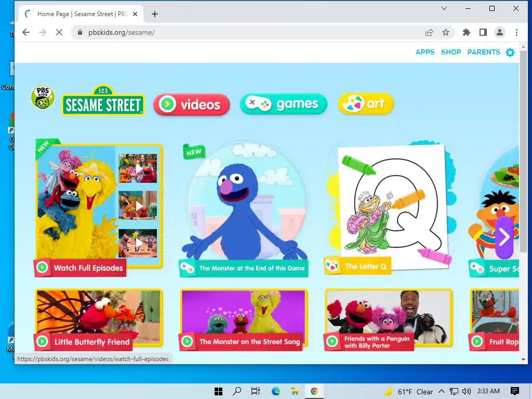Open weather widget 61°F Clear
The height and width of the screenshot is (399, 532).
pyautogui.click(x=408, y=391)
